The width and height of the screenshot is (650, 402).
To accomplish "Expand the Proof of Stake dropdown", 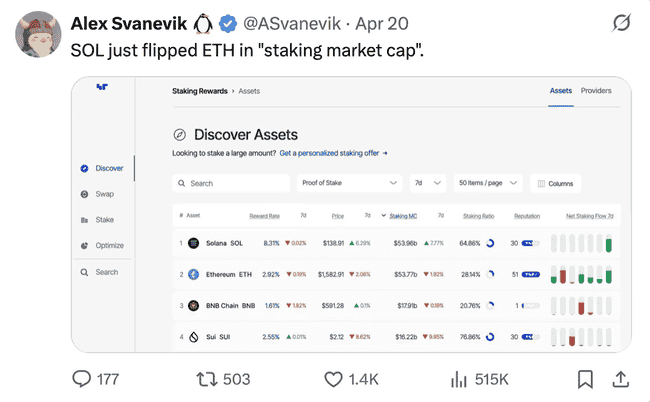I will (x=350, y=184).
